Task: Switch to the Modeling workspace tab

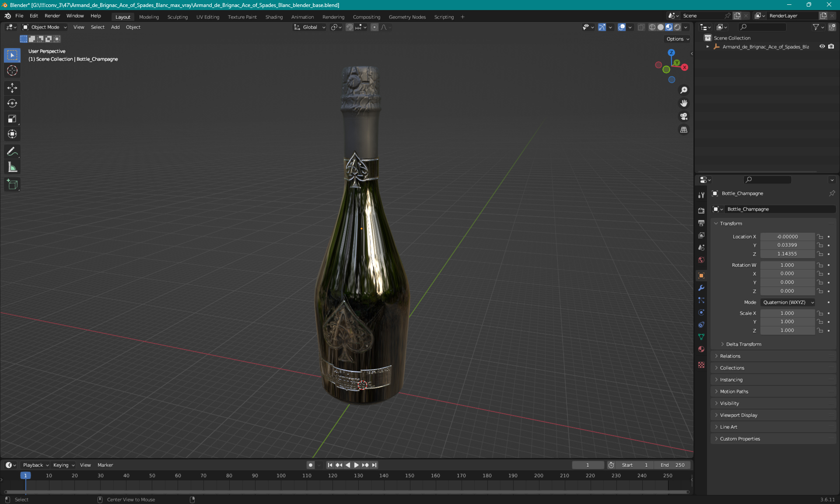Action: tap(149, 17)
